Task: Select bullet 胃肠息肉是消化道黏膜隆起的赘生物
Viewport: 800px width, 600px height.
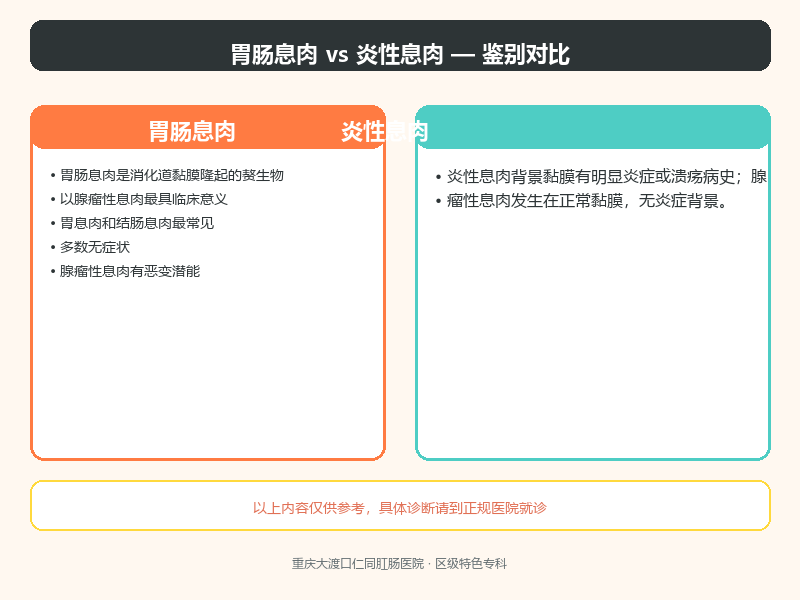Action: click(171, 176)
